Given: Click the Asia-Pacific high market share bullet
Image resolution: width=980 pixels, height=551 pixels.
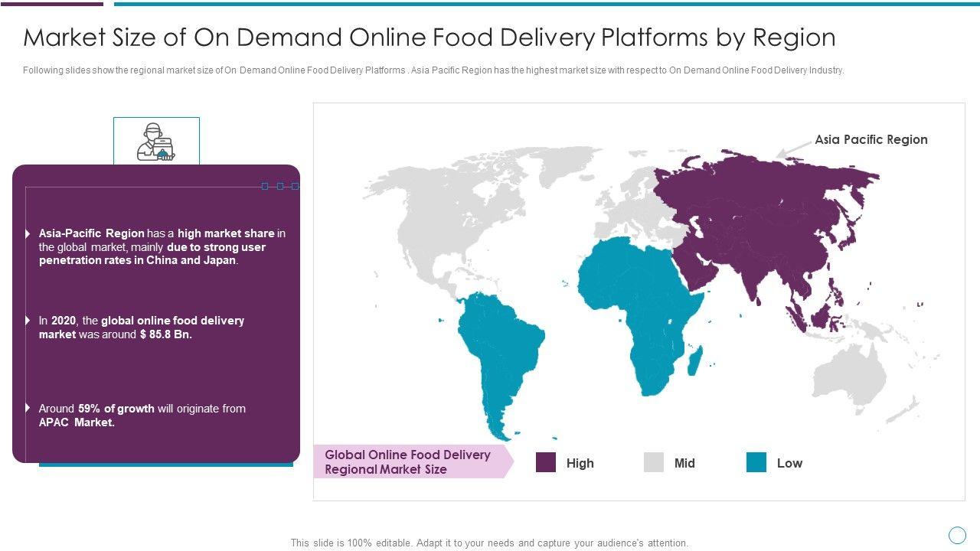Looking at the screenshot, I should point(162,246).
